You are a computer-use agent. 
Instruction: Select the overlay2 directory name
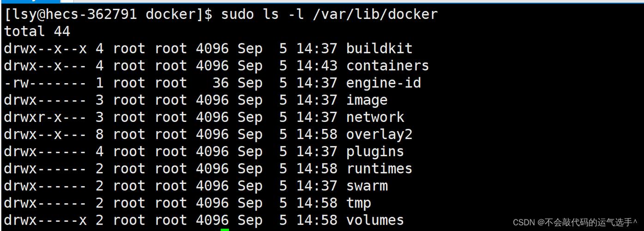point(379,134)
